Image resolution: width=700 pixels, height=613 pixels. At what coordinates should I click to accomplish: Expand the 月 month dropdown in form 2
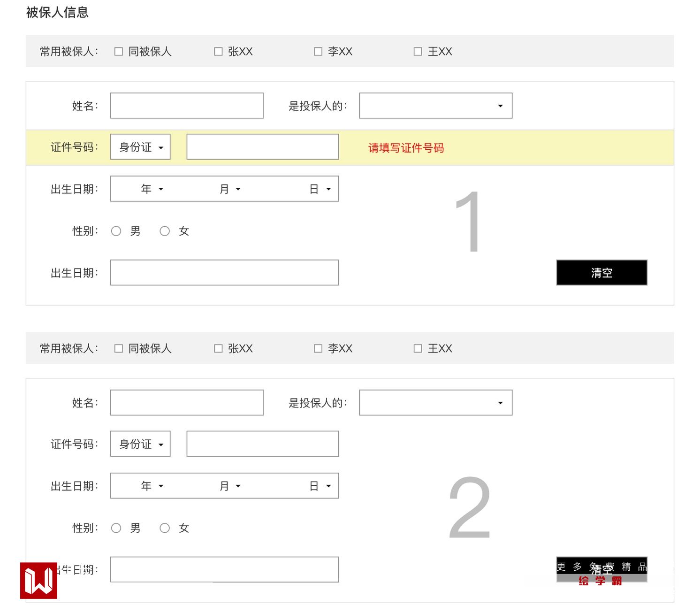tap(230, 486)
